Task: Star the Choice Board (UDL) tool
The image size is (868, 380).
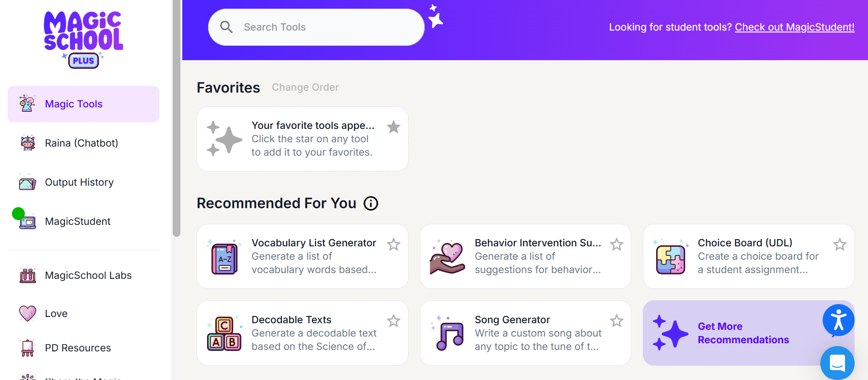Action: pyautogui.click(x=840, y=244)
